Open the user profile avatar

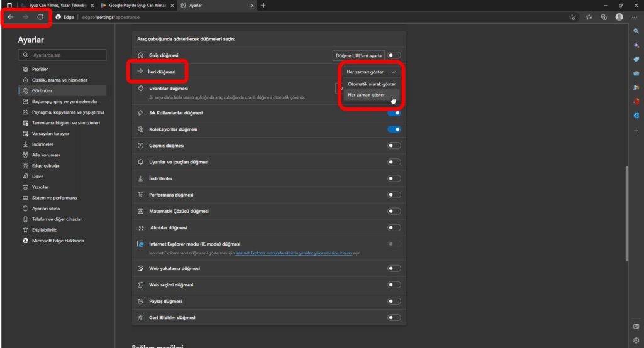click(x=619, y=17)
